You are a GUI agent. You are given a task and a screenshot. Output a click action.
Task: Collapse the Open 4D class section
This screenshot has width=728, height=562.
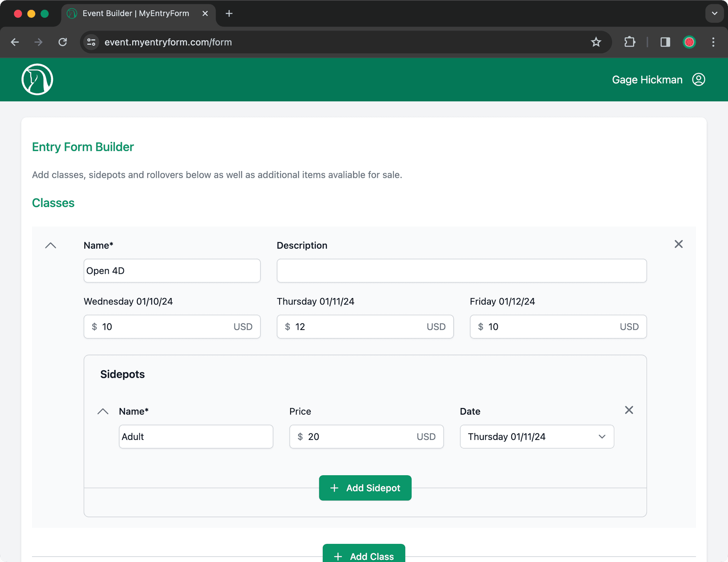(x=50, y=245)
